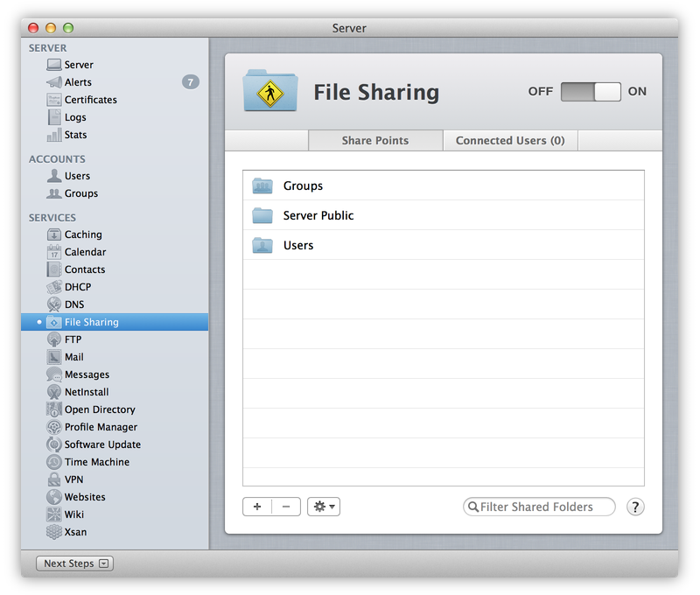The height and width of the screenshot is (595, 700).
Task: Open the VPN service
Action: point(115,479)
